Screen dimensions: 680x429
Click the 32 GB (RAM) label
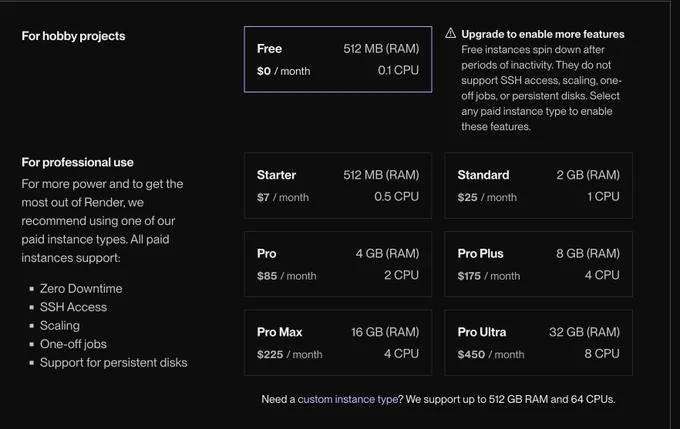[584, 332]
